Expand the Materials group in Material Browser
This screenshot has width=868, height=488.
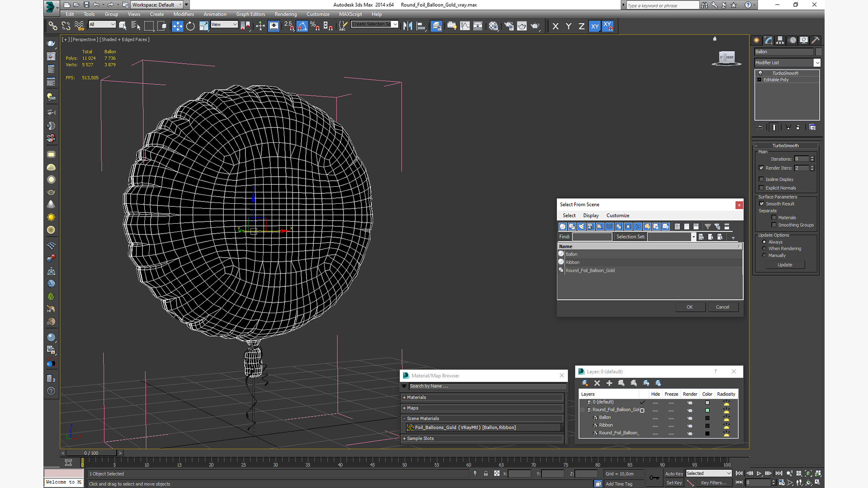(482, 398)
